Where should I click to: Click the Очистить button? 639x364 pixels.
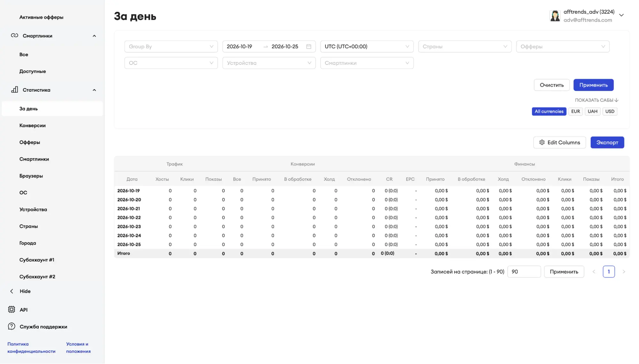(x=552, y=85)
